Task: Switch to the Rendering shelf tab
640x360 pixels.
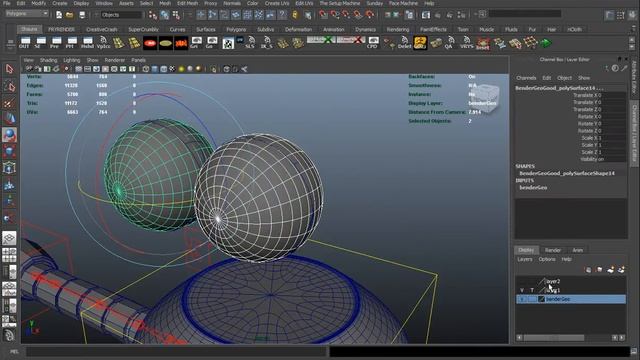Action: (x=398, y=29)
